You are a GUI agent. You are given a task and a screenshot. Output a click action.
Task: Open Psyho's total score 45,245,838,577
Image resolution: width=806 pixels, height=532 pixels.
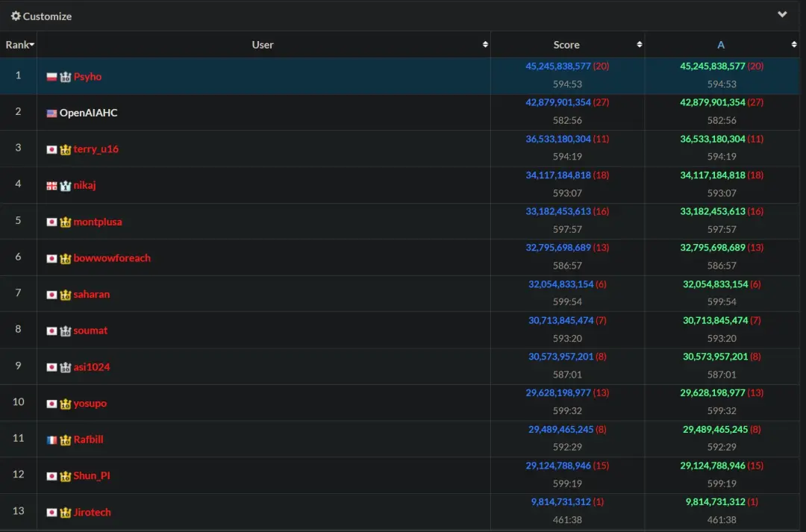click(558, 66)
